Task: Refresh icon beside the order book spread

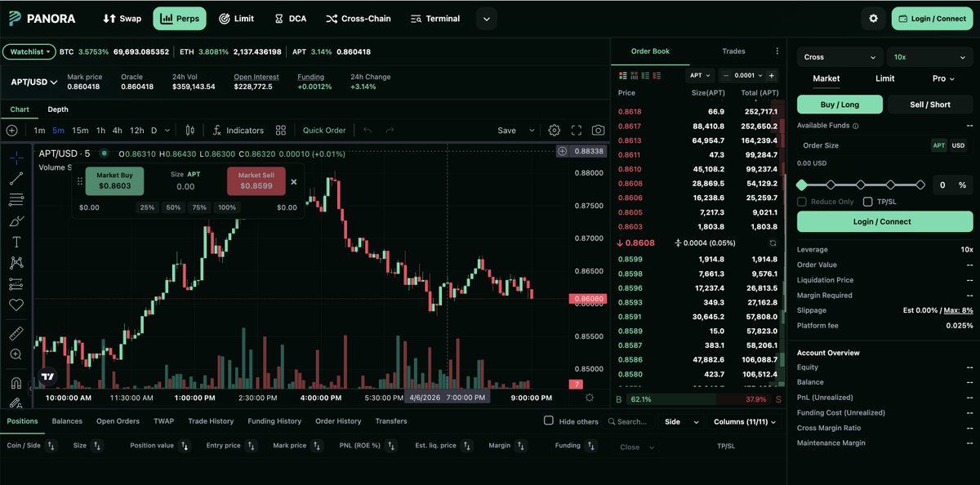Action: click(x=773, y=243)
